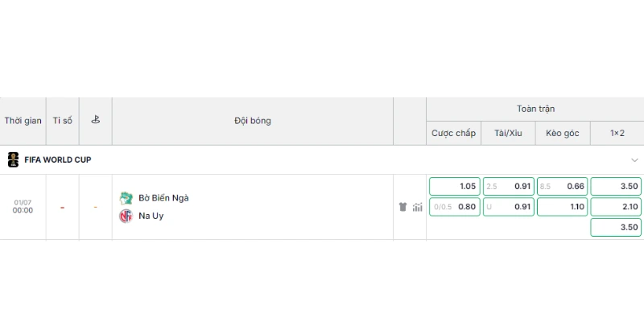The height and width of the screenshot is (322, 644).
Task: Click the jersey lineup icon
Action: click(x=402, y=207)
